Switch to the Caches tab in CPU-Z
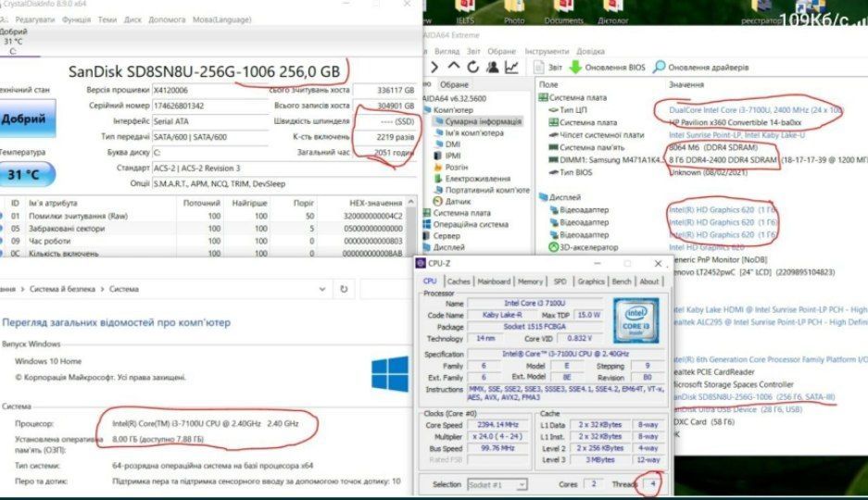 click(x=459, y=281)
